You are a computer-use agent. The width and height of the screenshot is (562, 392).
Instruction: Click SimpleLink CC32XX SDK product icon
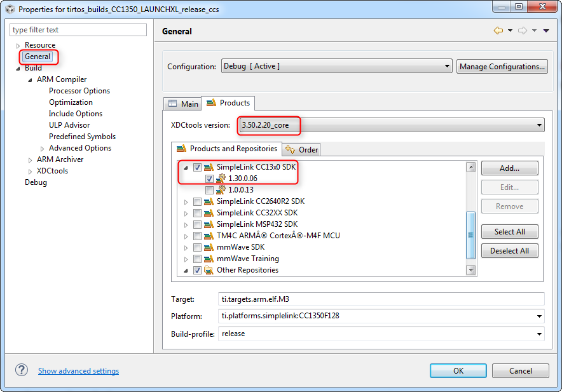[209, 213]
